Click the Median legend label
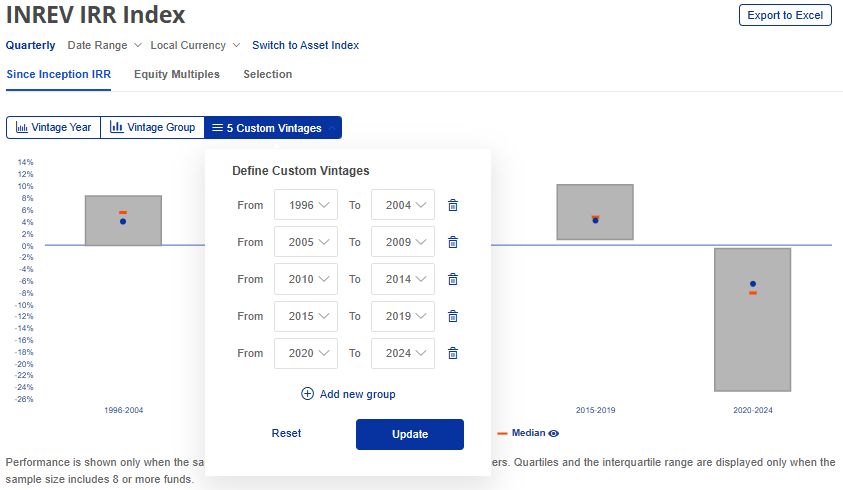 528,433
